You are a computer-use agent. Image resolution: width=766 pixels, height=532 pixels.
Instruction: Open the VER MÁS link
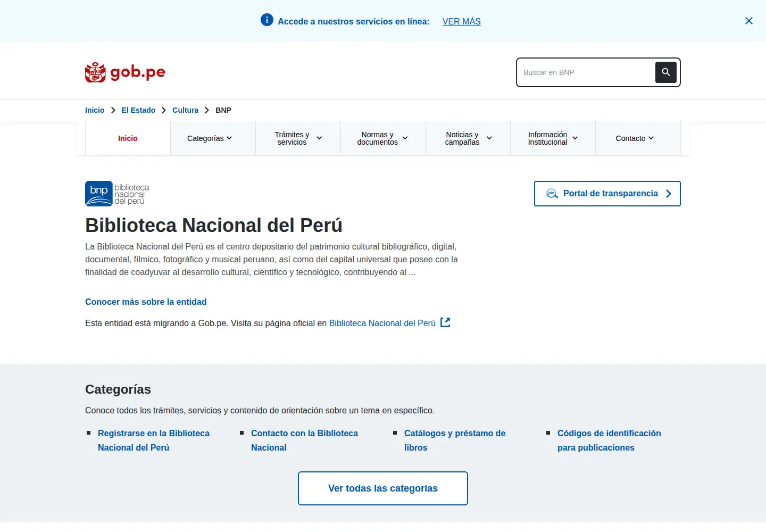461,21
